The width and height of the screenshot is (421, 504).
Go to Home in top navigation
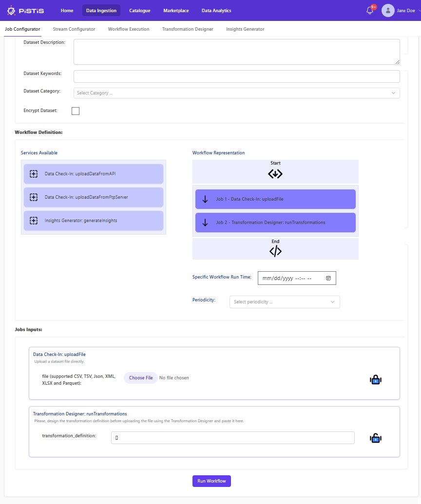[67, 11]
